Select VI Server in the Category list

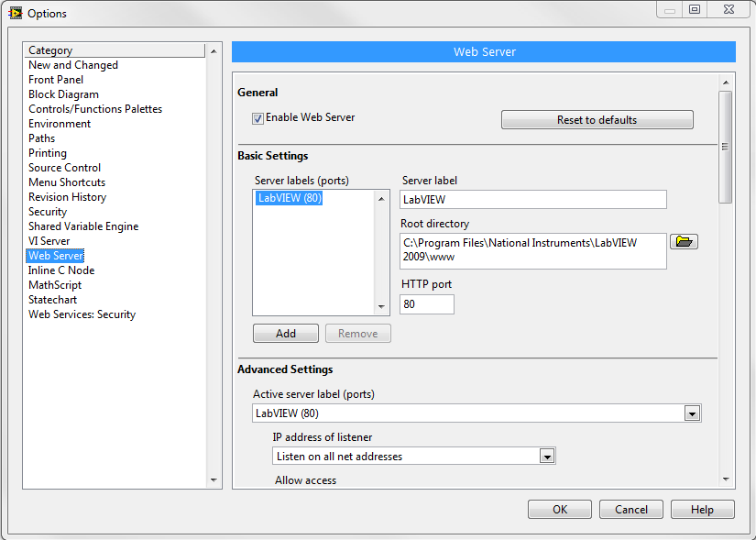[49, 241]
